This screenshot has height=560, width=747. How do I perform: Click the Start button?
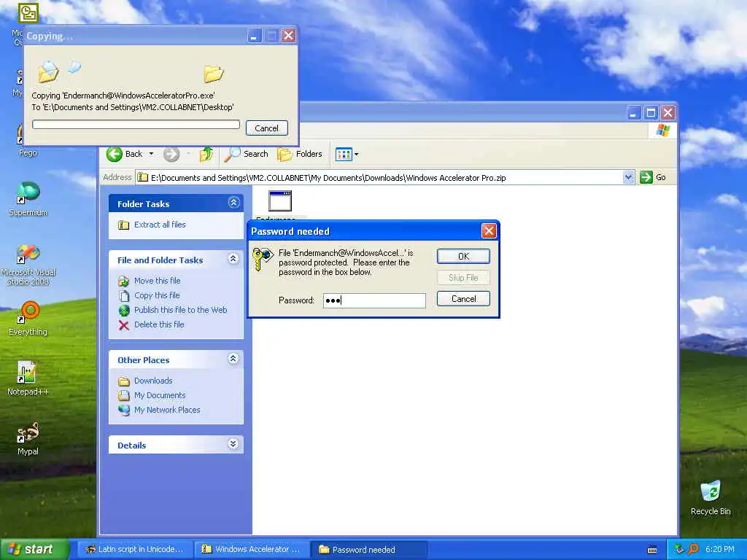coord(34,549)
